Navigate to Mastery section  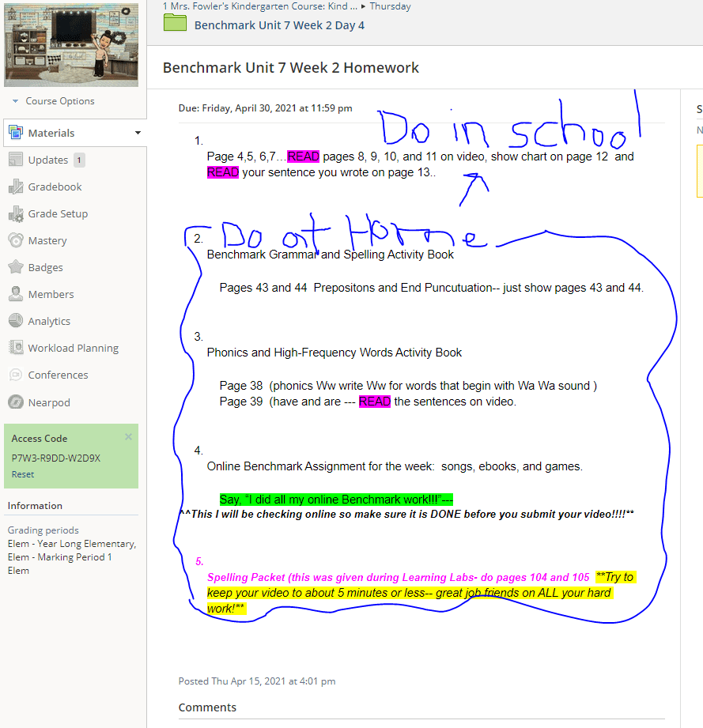click(x=47, y=241)
